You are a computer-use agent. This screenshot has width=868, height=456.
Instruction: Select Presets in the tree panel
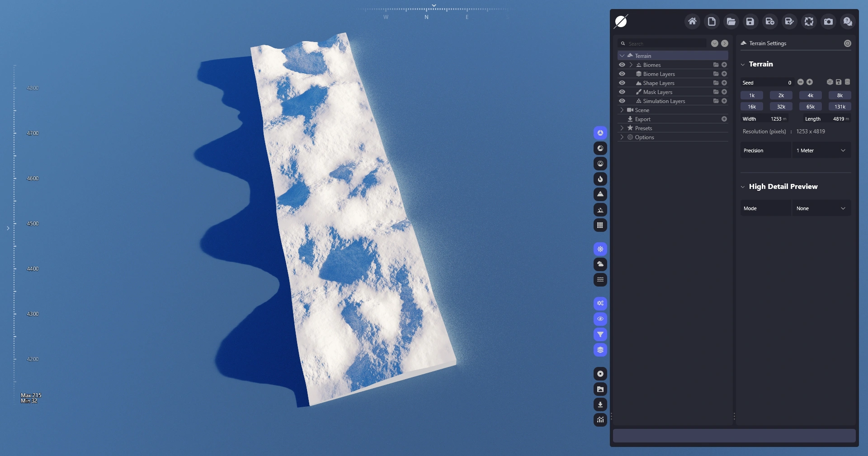point(643,128)
